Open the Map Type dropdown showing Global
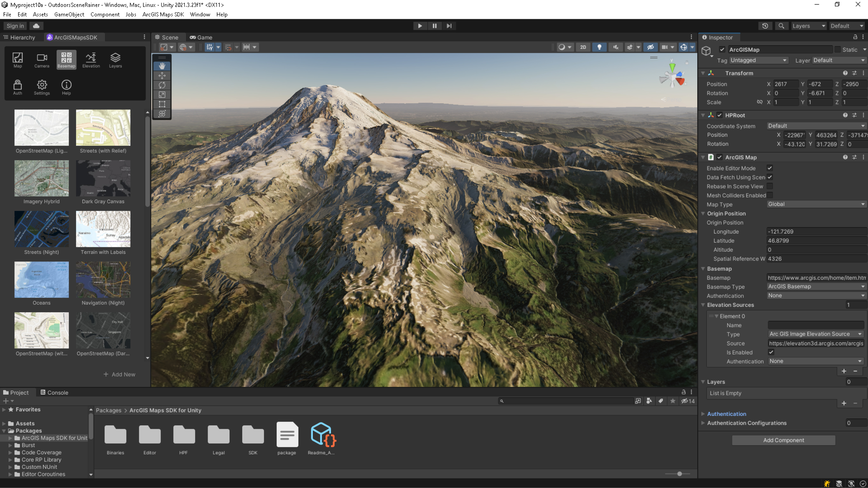 tap(816, 204)
